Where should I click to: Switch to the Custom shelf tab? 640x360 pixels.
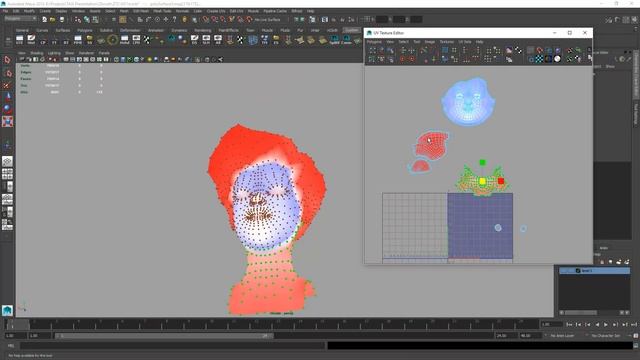coord(351,30)
